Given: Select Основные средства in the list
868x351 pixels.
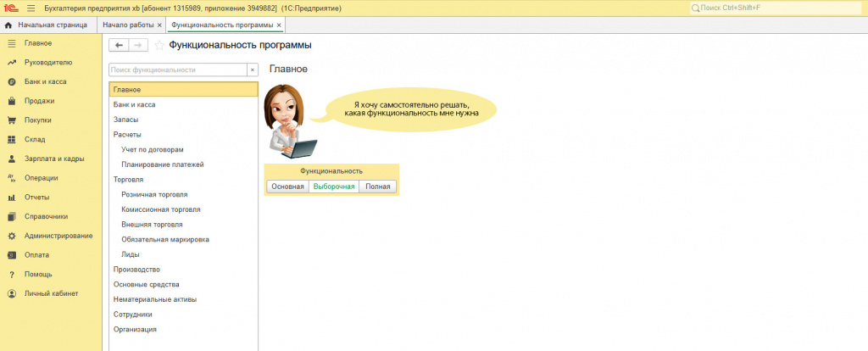Looking at the screenshot, I should click(184, 284).
